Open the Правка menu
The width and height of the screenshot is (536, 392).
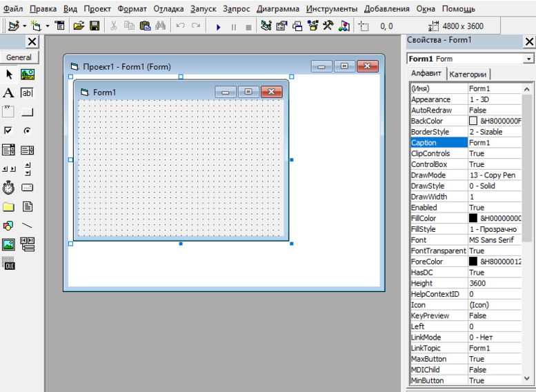43,9
